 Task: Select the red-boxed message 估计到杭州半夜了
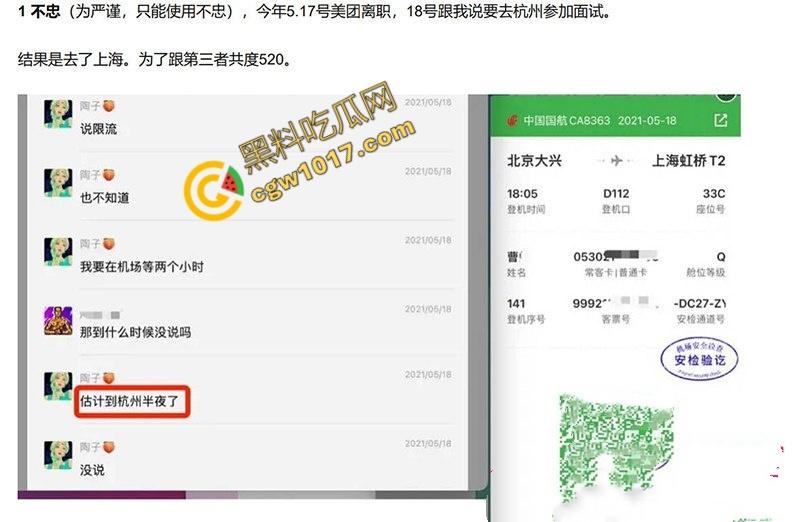pos(132,404)
